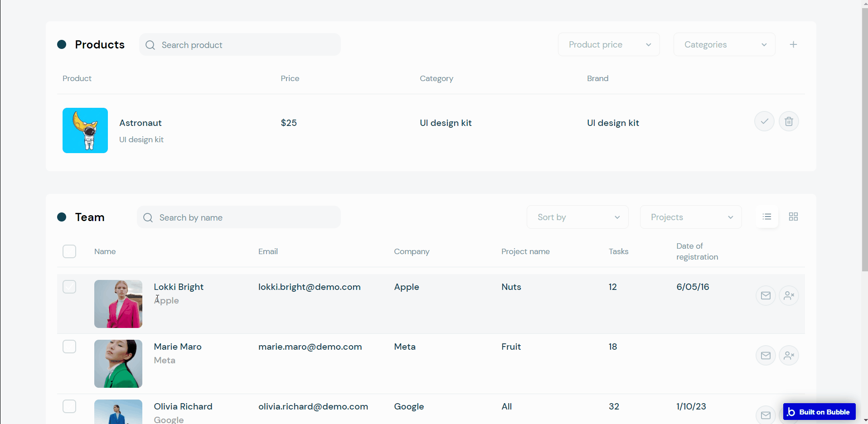Click the Date of registration header

697,251
